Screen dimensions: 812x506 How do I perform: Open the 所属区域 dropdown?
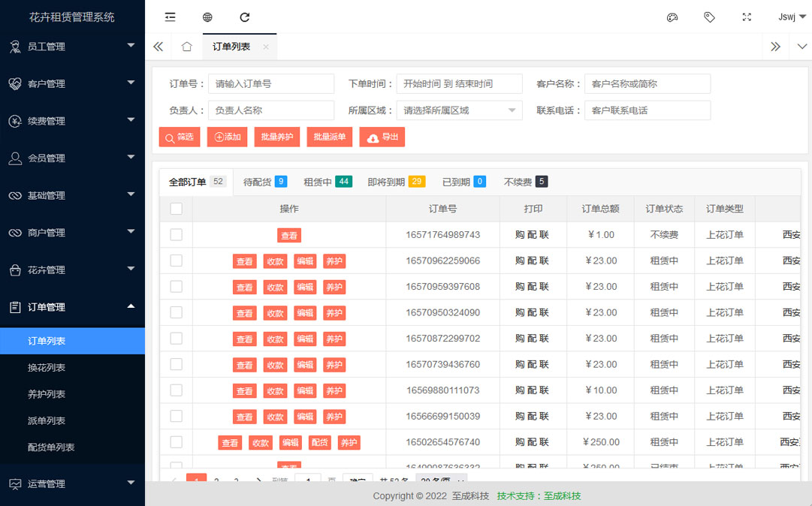(460, 110)
